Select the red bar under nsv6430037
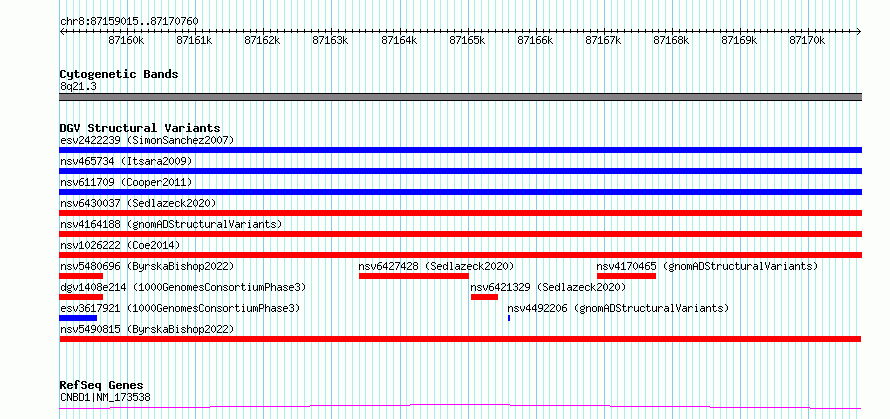 point(460,213)
